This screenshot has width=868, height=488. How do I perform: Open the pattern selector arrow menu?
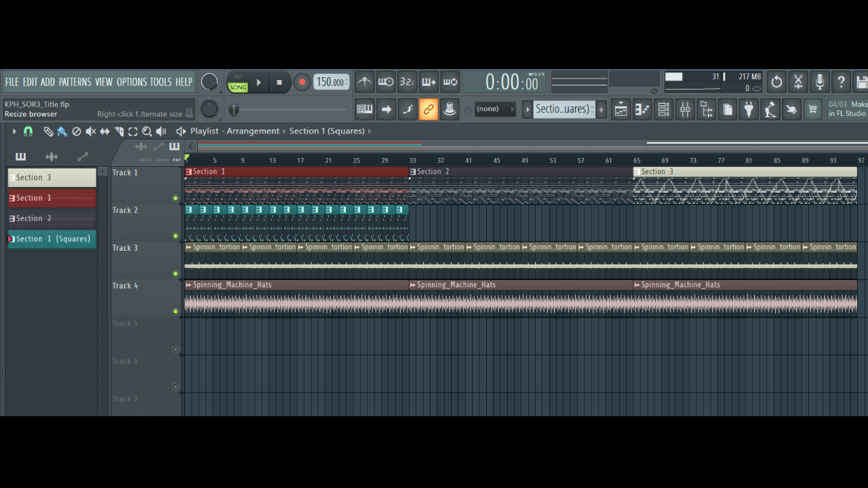click(x=528, y=109)
